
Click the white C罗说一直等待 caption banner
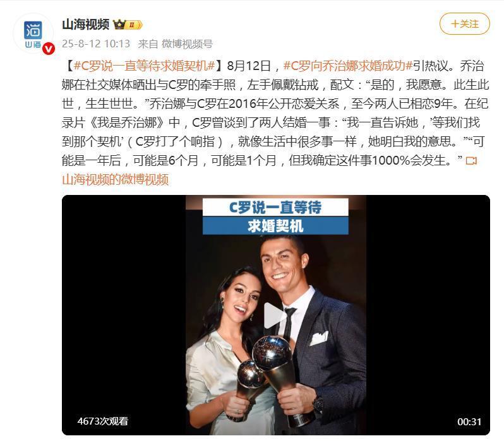point(275,207)
